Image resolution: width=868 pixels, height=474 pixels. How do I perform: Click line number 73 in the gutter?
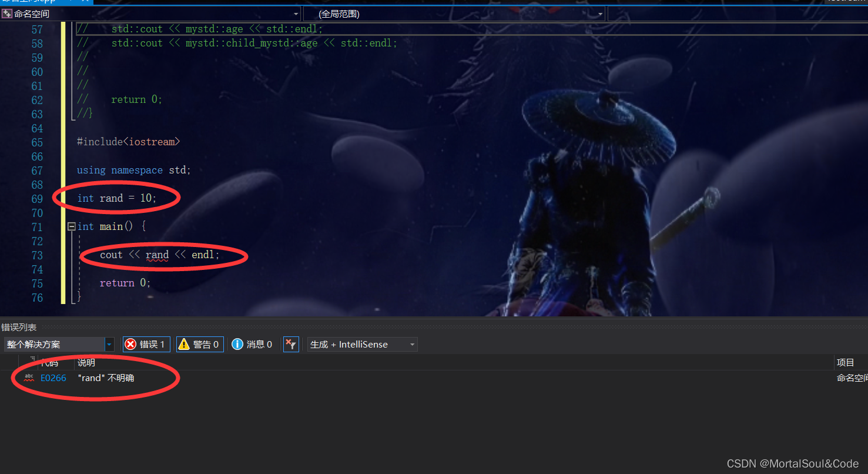pos(37,255)
